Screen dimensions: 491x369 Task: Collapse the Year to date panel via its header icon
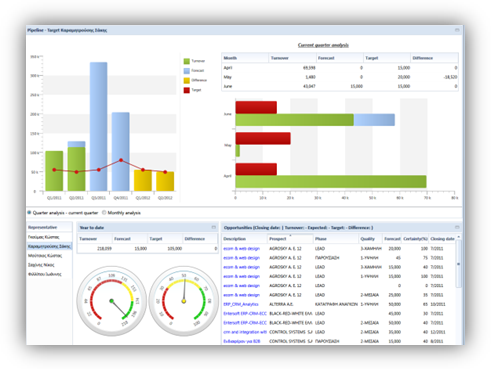tap(214, 227)
